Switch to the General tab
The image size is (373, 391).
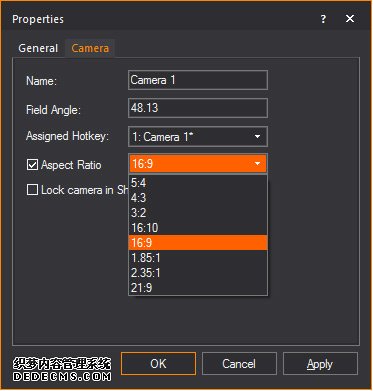pos(38,48)
